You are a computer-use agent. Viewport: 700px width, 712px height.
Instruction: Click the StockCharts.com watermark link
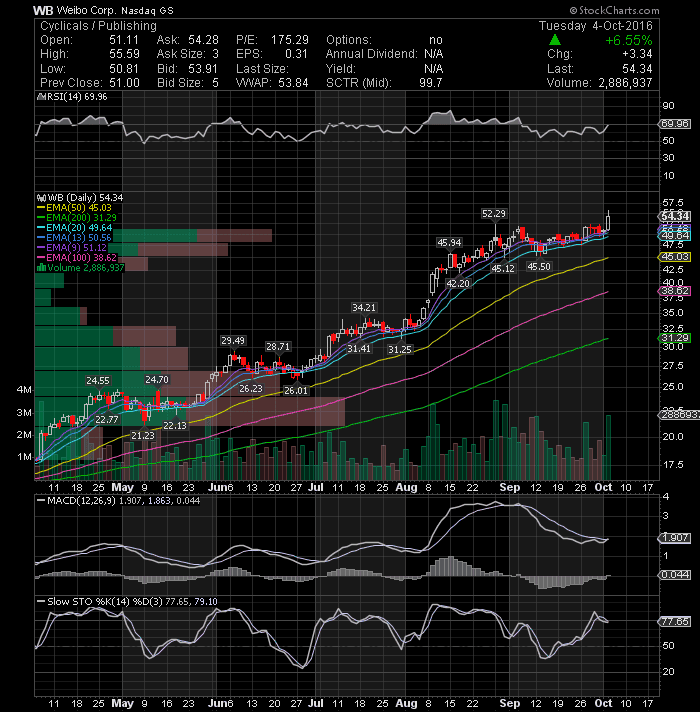(x=614, y=10)
